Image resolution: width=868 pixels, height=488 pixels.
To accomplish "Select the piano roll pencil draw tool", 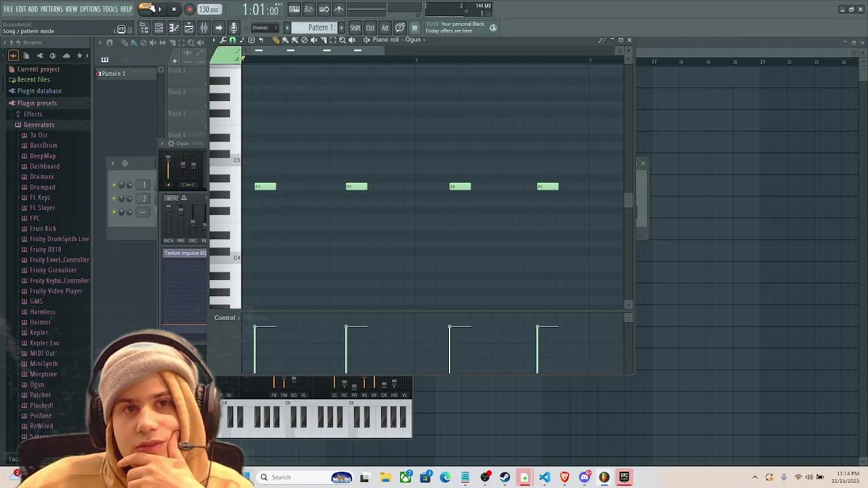I will point(275,40).
